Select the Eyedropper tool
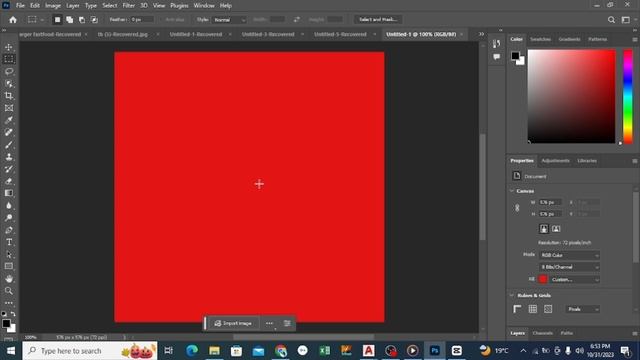Screen dimensions: 640x360 click(9, 120)
